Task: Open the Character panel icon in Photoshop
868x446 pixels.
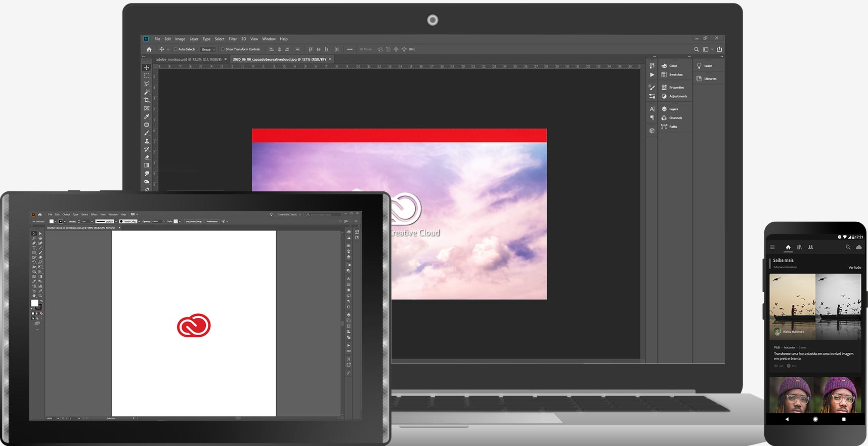Action: point(652,109)
